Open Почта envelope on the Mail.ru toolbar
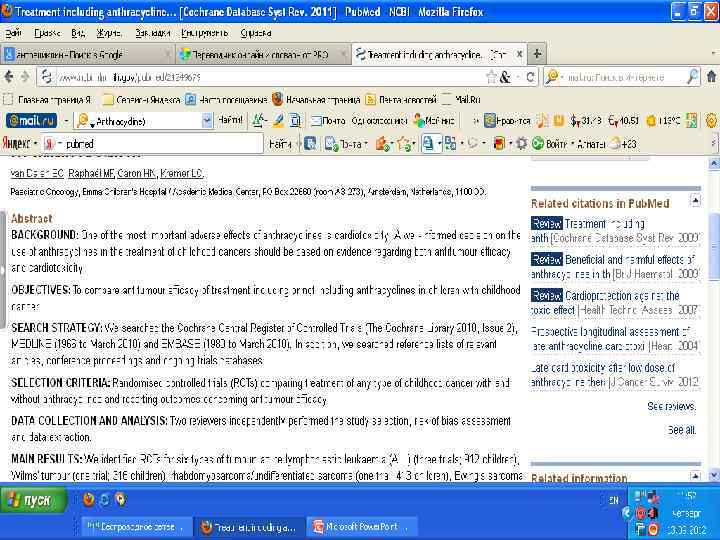Image resolution: width=720 pixels, height=540 pixels. (x=328, y=121)
